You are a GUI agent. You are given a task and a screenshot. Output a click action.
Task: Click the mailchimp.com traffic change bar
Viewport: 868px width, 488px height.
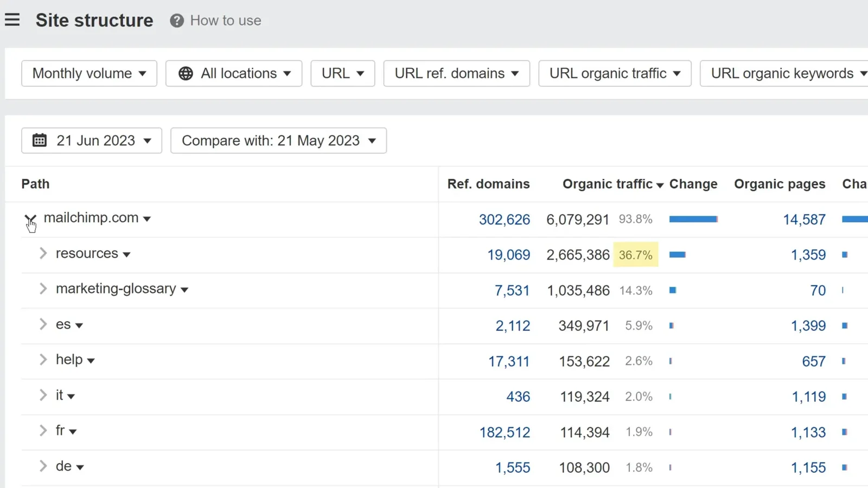(693, 219)
